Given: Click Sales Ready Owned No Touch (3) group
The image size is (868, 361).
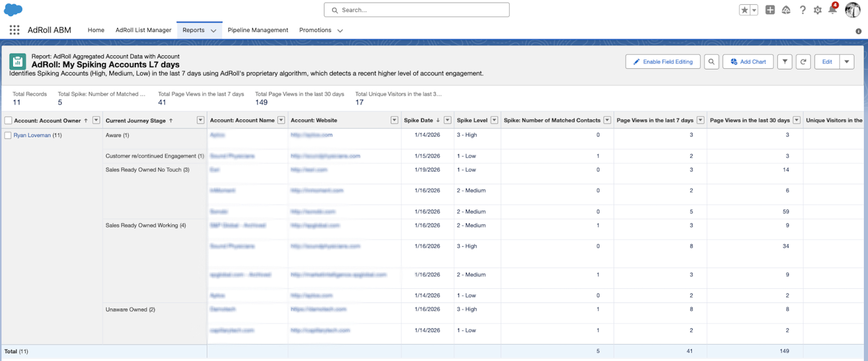Looking at the screenshot, I should click(x=147, y=170).
